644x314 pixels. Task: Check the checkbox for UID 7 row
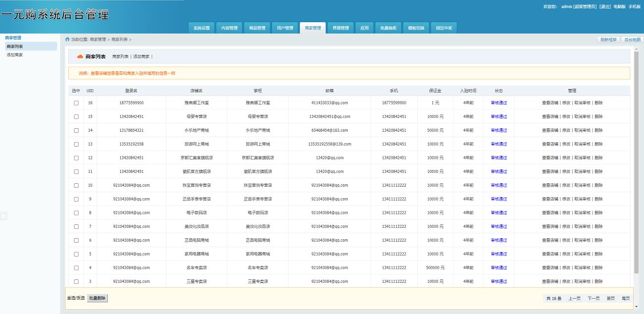pyautogui.click(x=76, y=227)
